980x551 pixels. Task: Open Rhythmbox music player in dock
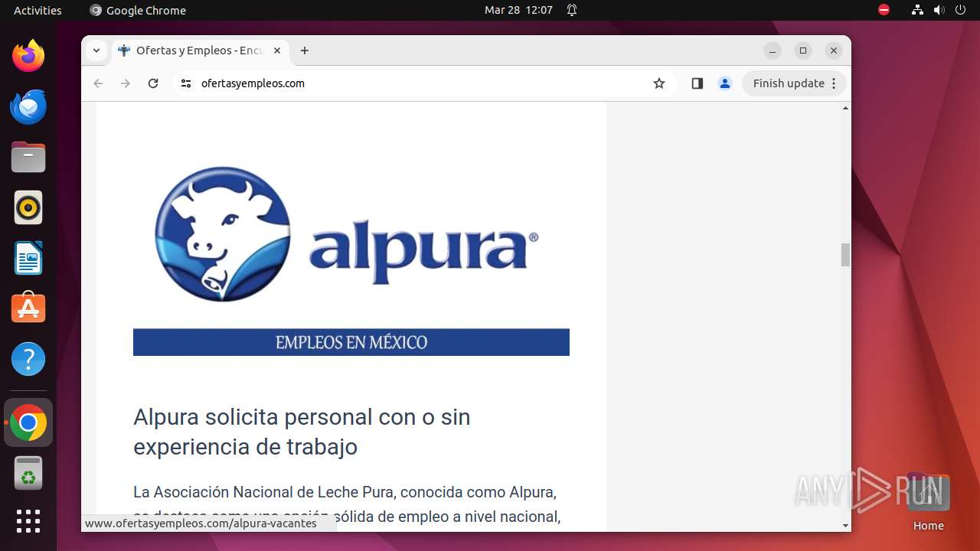pyautogui.click(x=28, y=207)
